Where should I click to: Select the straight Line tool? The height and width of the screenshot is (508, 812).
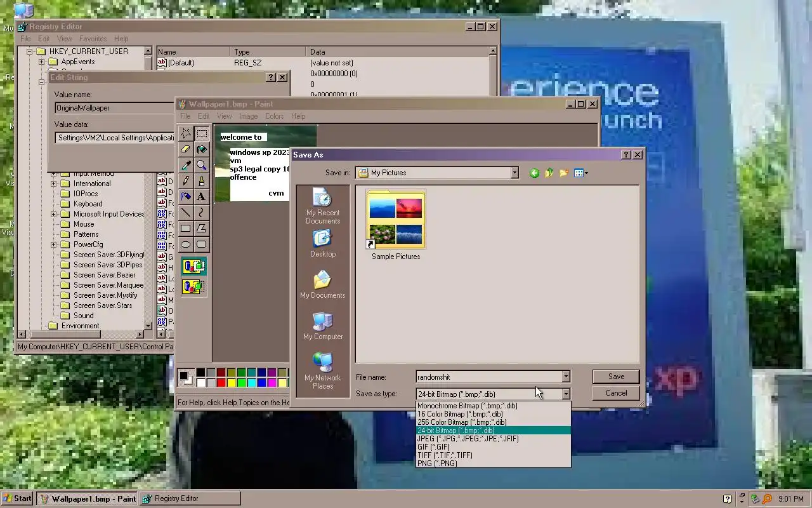(x=185, y=213)
